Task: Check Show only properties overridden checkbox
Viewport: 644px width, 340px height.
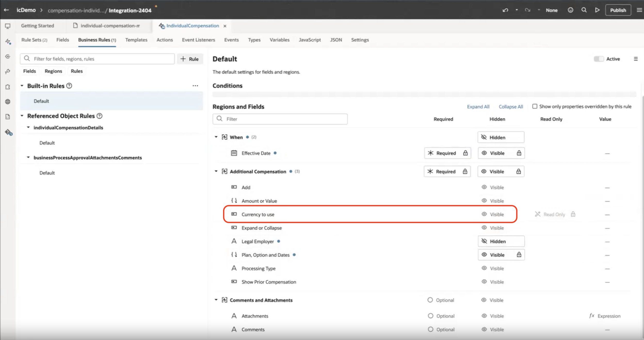Action: (x=535, y=106)
